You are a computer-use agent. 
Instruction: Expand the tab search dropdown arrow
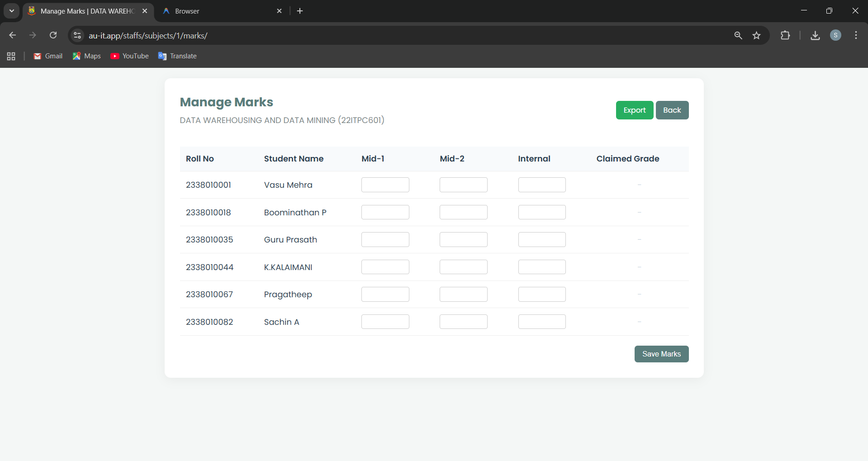point(12,11)
